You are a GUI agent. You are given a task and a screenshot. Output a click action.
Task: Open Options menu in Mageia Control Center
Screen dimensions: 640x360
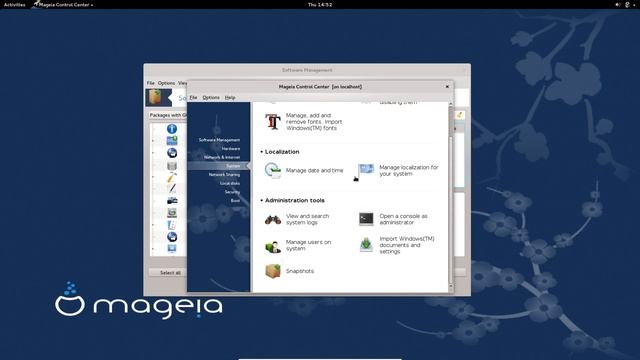point(211,98)
